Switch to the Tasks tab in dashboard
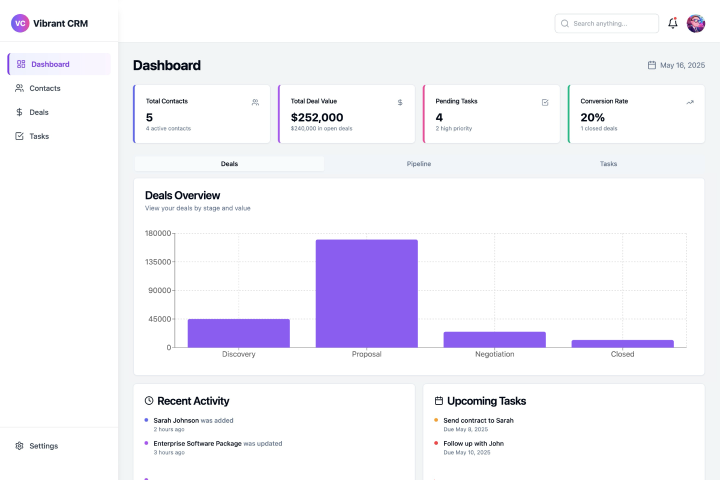 [x=608, y=163]
